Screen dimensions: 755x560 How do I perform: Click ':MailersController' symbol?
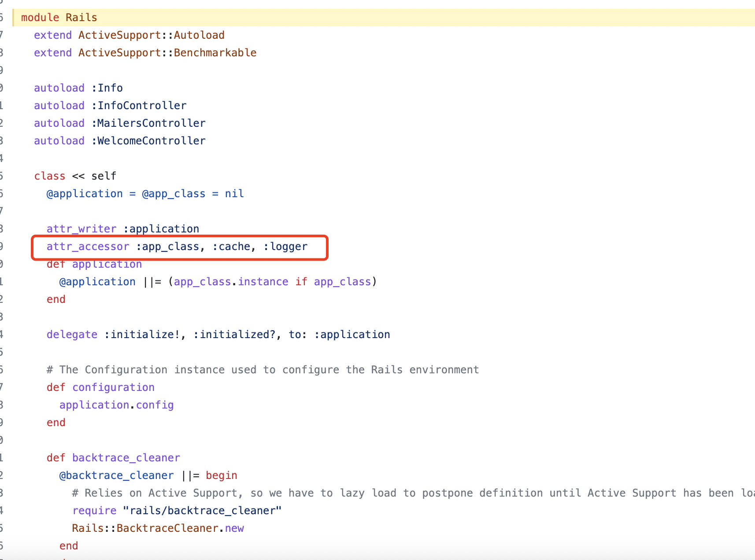click(148, 123)
